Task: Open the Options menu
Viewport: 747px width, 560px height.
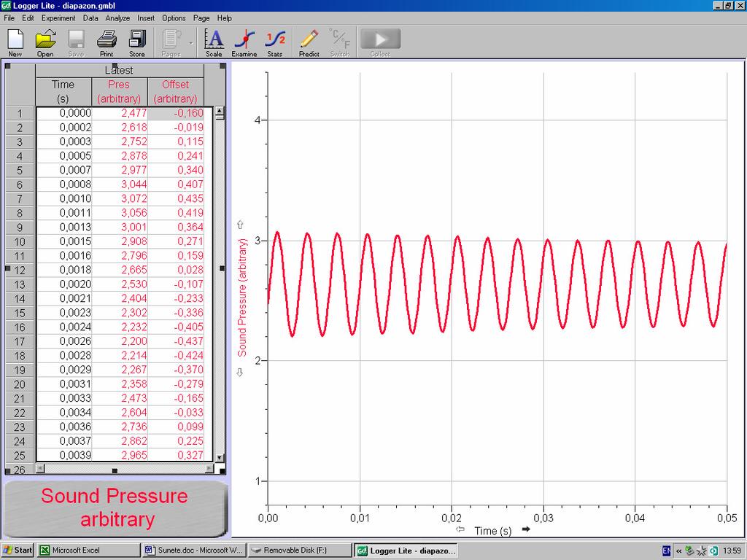Action: (x=174, y=18)
